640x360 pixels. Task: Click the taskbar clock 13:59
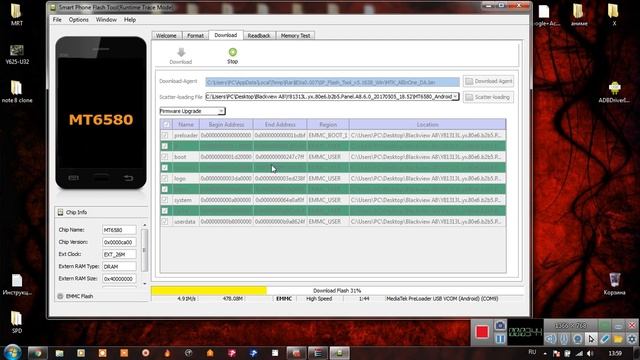click(x=615, y=353)
